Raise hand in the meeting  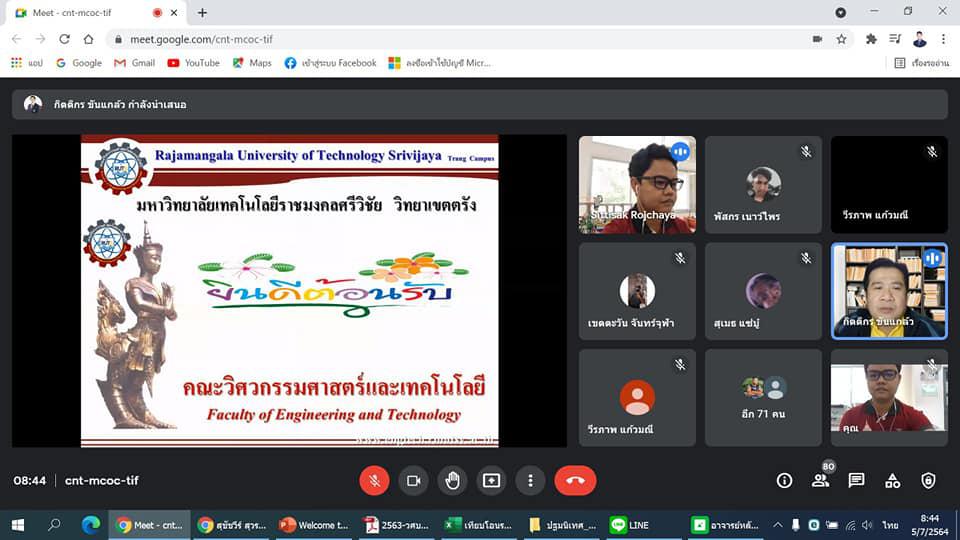[452, 481]
